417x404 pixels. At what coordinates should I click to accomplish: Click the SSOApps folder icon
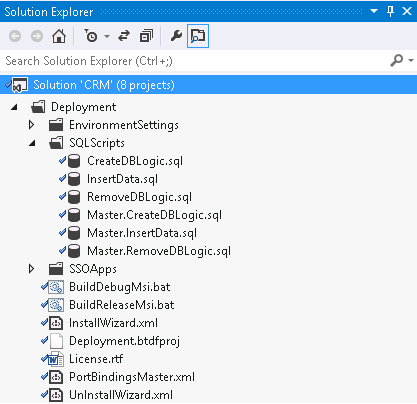coord(56,269)
